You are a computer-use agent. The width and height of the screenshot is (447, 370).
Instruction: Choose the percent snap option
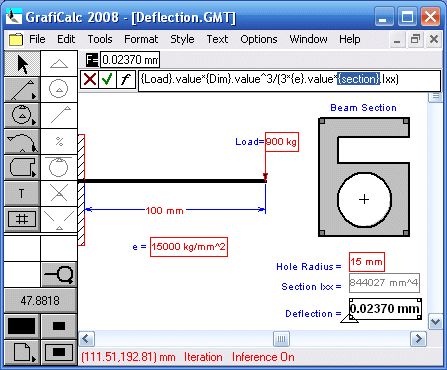pyautogui.click(x=59, y=142)
